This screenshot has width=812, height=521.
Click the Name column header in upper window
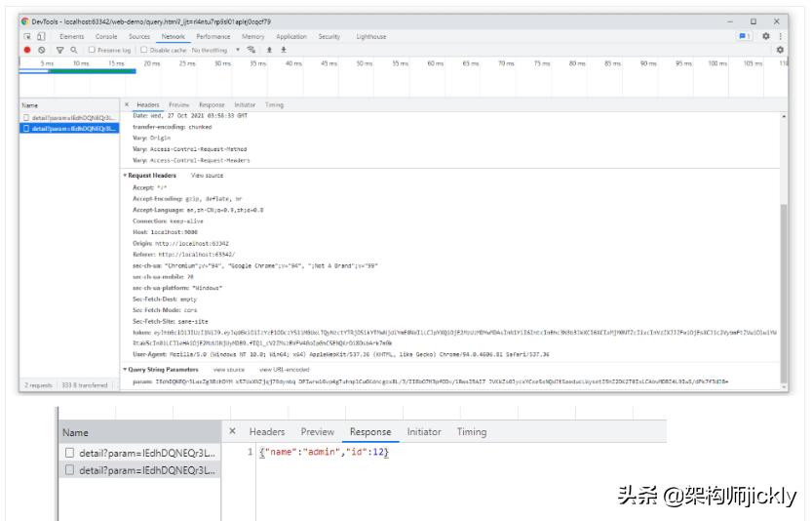pyautogui.click(x=69, y=105)
